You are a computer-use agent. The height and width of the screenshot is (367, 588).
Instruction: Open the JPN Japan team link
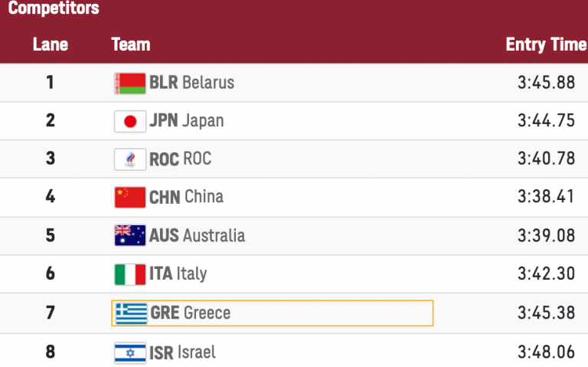click(x=187, y=121)
